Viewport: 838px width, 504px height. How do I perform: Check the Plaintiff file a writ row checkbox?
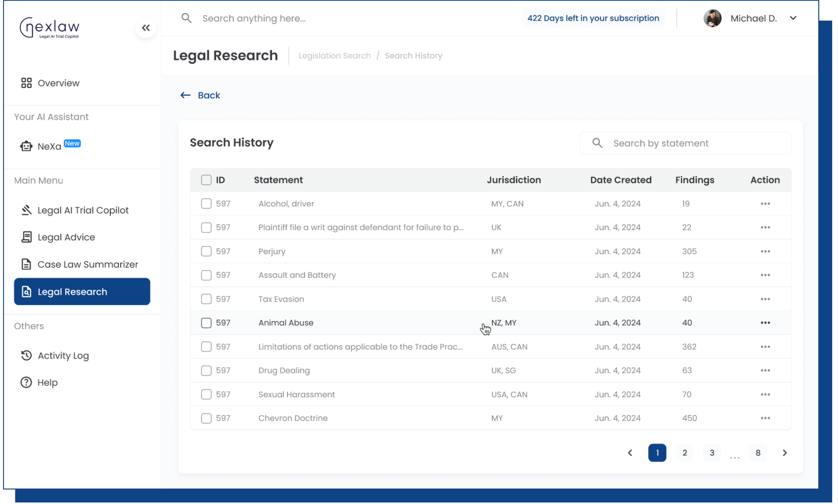pyautogui.click(x=206, y=227)
